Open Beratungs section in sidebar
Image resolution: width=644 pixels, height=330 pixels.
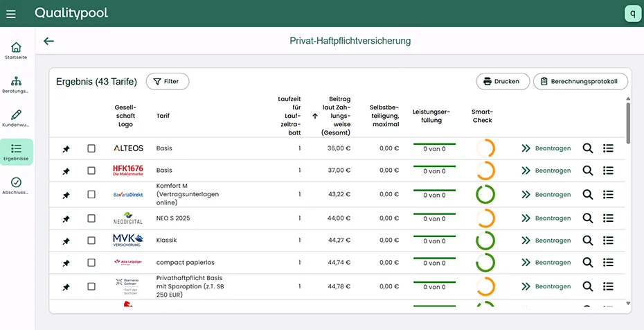click(16, 85)
